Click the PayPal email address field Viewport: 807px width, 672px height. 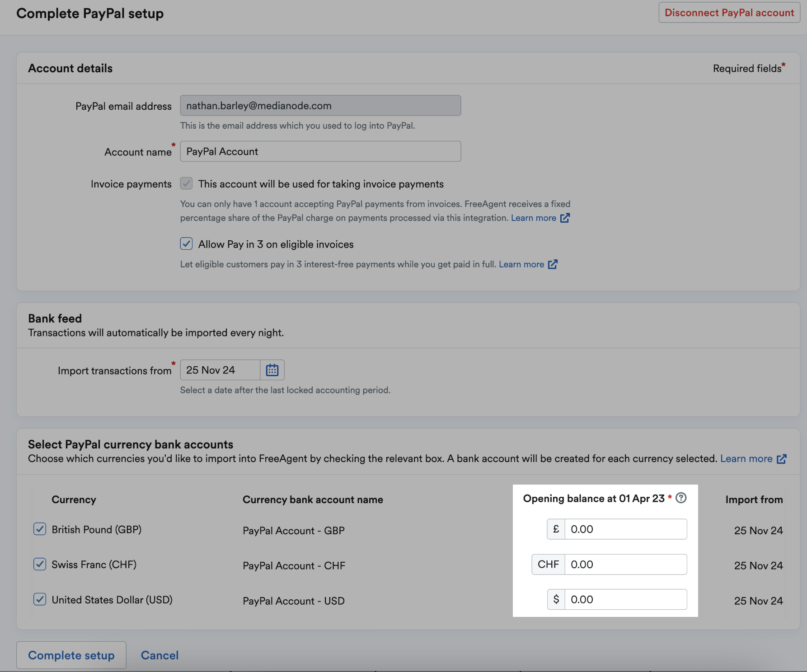(320, 105)
